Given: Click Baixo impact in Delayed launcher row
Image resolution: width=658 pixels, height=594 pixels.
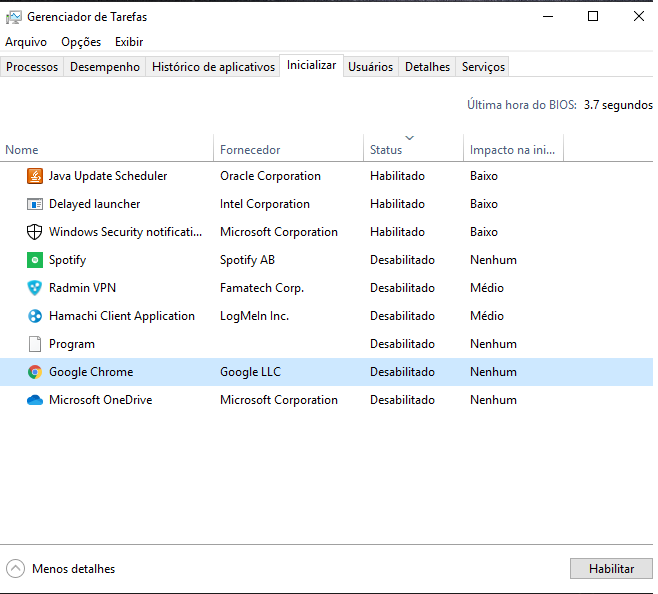Looking at the screenshot, I should [484, 204].
